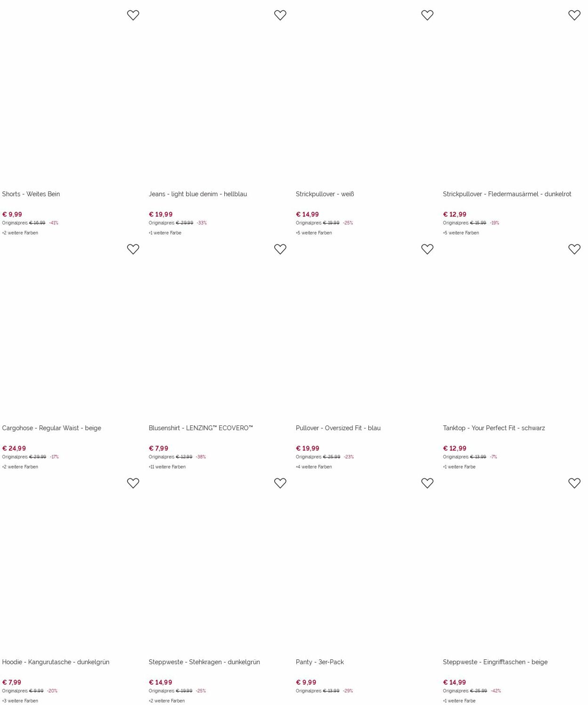
Task: Favorite the light blue denim Jeans
Action: tap(280, 15)
